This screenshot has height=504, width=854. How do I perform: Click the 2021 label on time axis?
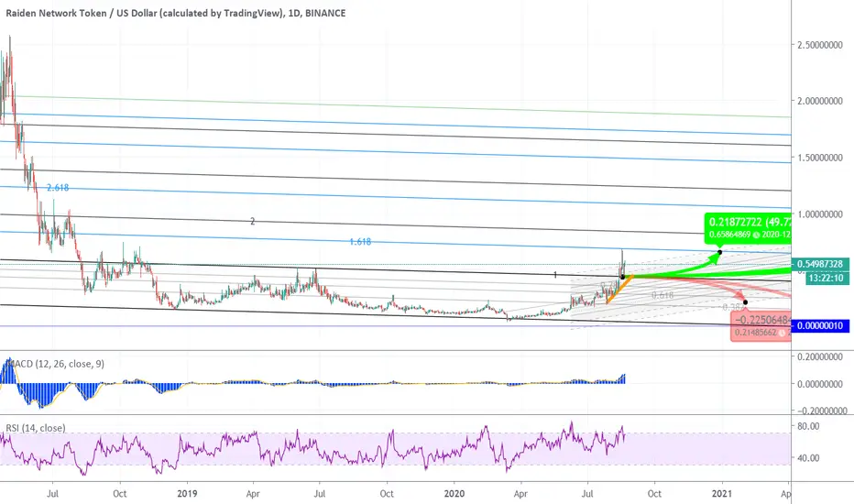point(722,494)
